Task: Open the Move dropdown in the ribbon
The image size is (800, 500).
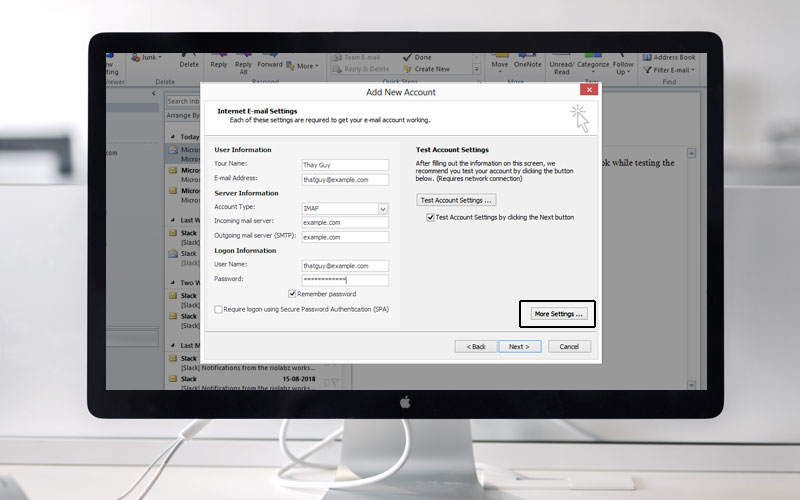Action: 499,63
